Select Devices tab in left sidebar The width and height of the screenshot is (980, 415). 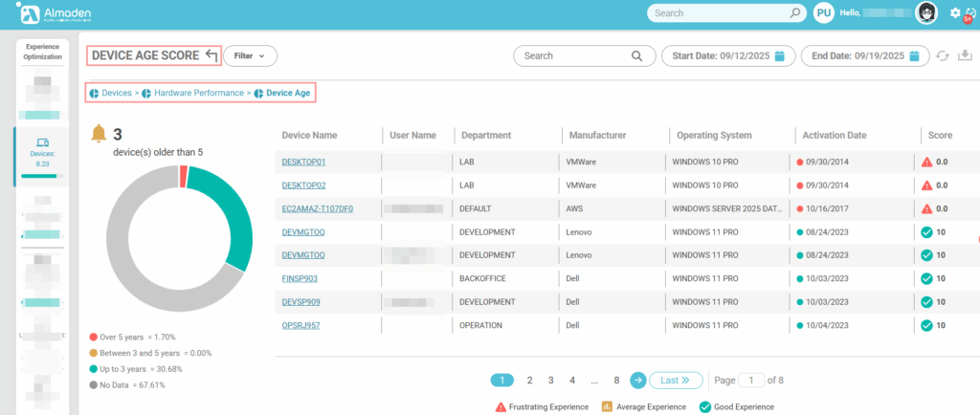click(x=42, y=153)
